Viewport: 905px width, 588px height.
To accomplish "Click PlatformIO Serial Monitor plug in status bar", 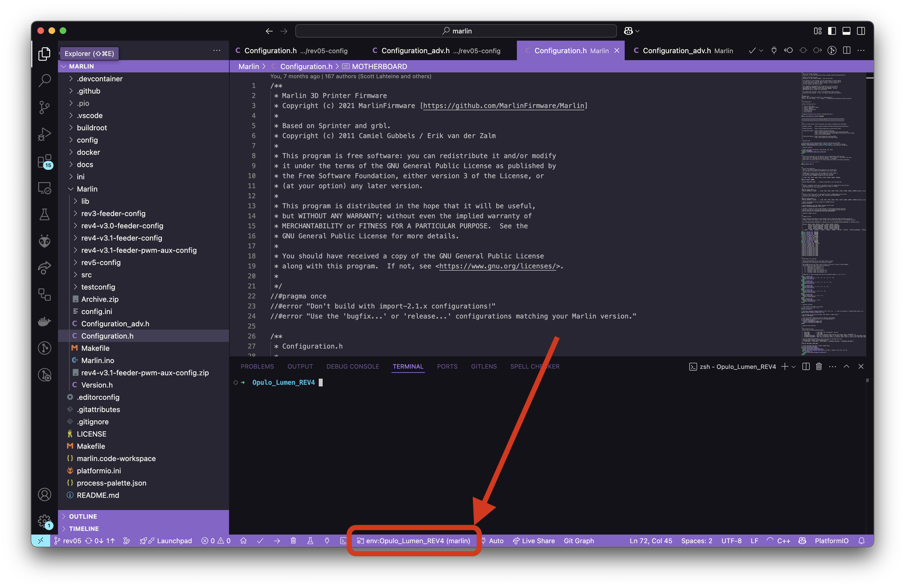I will coord(327,540).
